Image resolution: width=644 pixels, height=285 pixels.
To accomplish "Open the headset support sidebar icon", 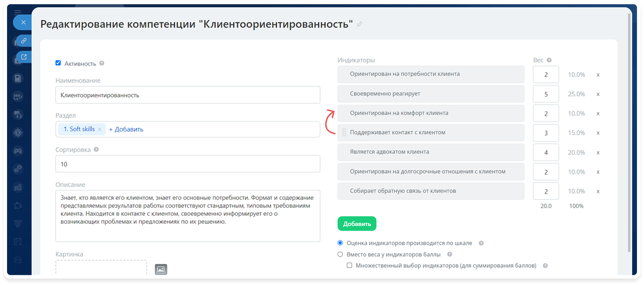I will click(18, 115).
